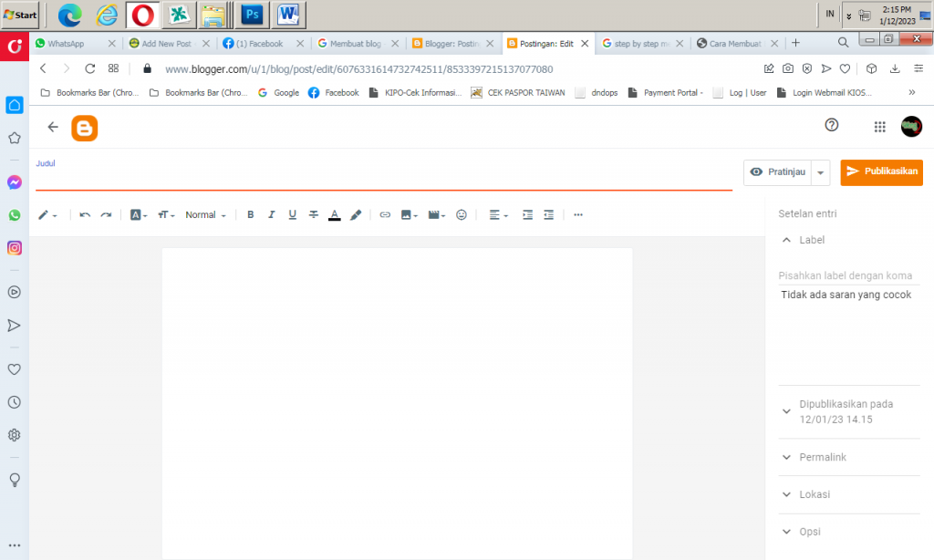
Task: Click the highlighter text background icon
Action: tap(356, 215)
